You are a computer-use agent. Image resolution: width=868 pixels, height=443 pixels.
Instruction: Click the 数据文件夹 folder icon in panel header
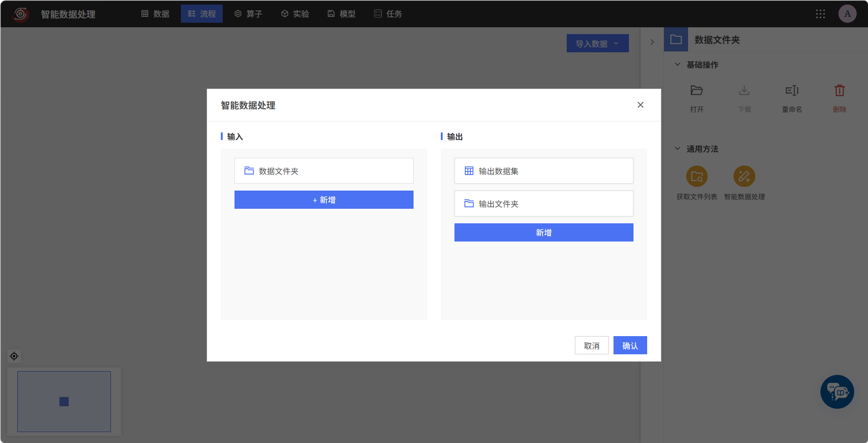tap(676, 40)
